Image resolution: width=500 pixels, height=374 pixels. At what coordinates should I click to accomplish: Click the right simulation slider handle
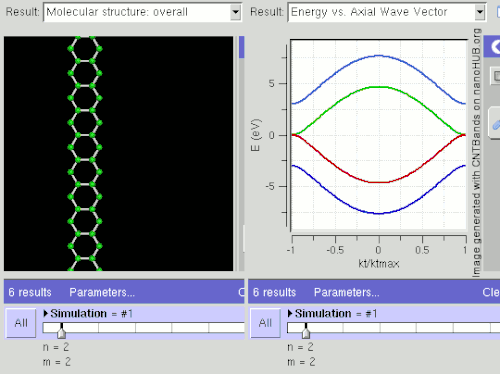pos(306,331)
